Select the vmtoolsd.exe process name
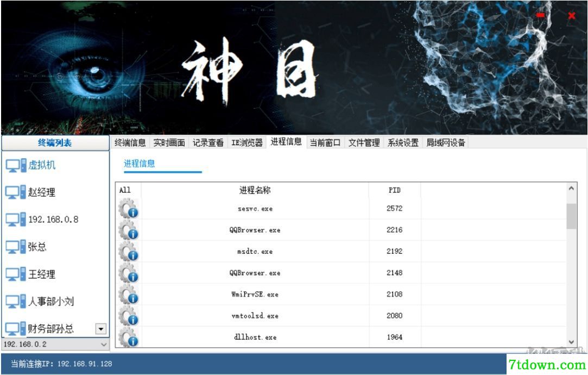588x375 pixels. point(255,316)
